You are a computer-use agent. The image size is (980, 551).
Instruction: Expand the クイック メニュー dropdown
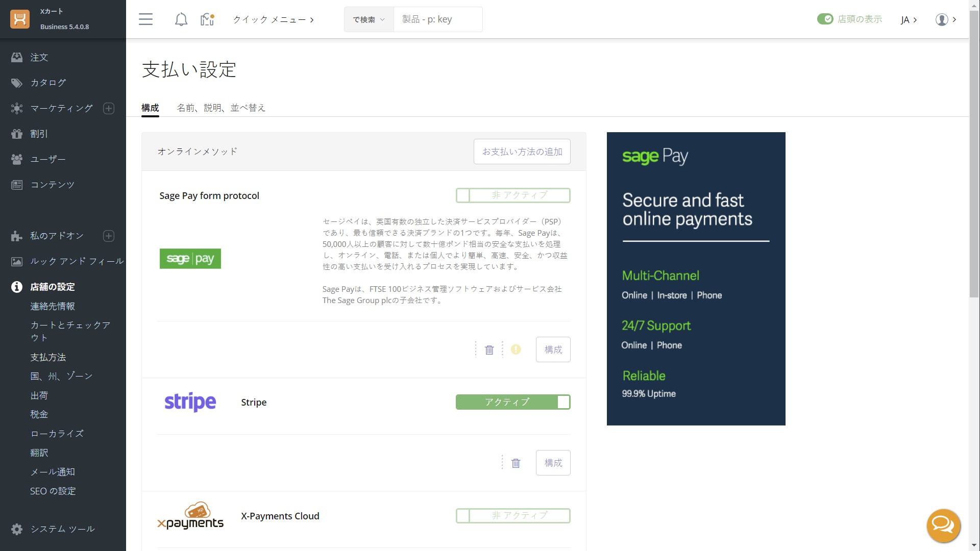coord(273,19)
